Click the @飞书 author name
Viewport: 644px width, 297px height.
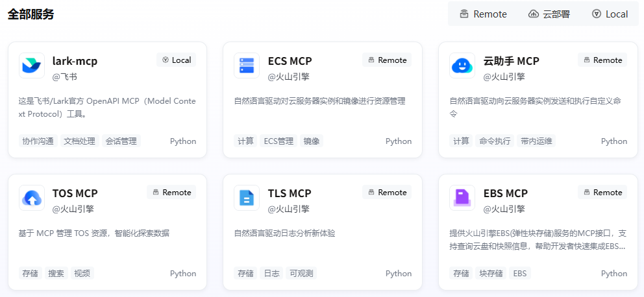coord(64,77)
